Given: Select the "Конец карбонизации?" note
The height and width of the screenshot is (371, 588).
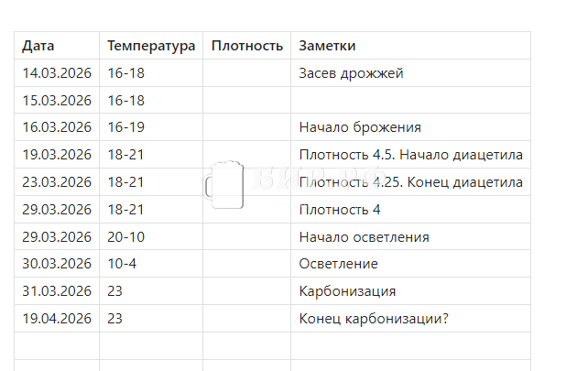Looking at the screenshot, I should point(374,319).
